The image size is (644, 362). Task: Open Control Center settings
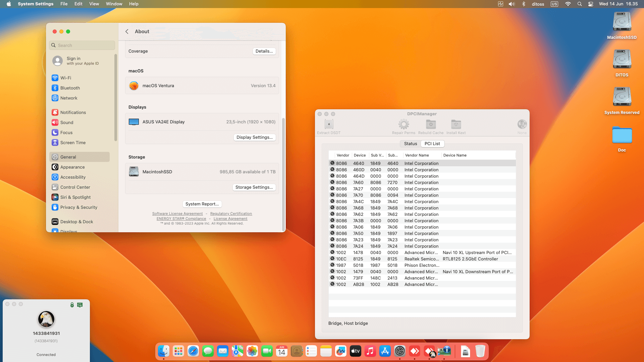pyautogui.click(x=79, y=187)
